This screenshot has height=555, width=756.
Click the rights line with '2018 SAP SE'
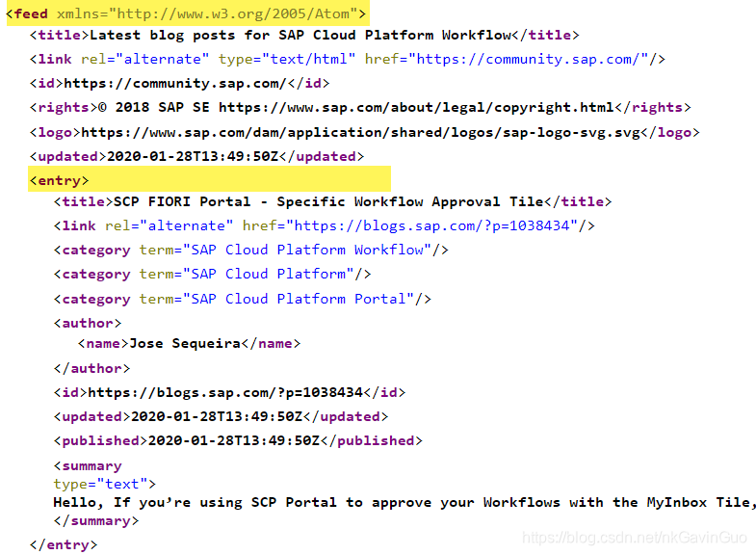360,108
